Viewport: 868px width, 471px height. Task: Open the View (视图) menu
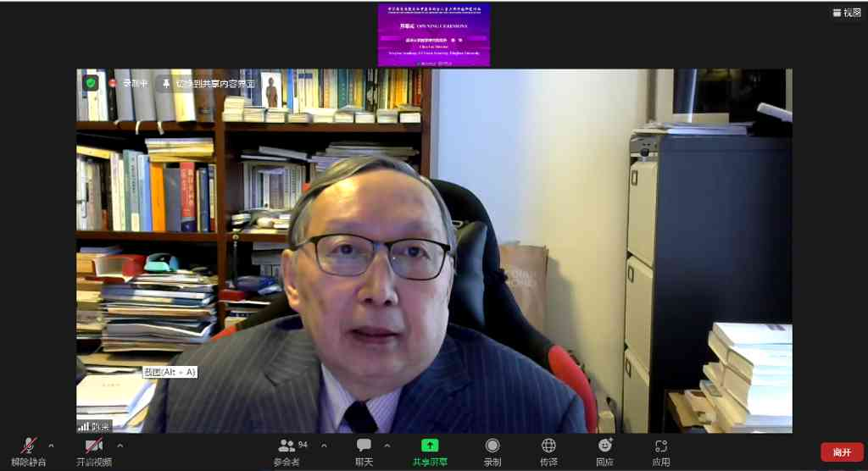point(846,13)
